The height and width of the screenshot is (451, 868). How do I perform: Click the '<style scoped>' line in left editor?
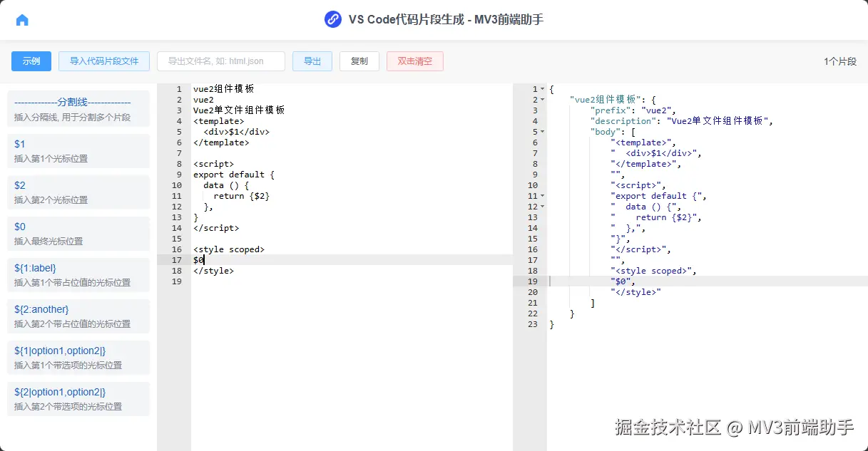click(x=229, y=249)
